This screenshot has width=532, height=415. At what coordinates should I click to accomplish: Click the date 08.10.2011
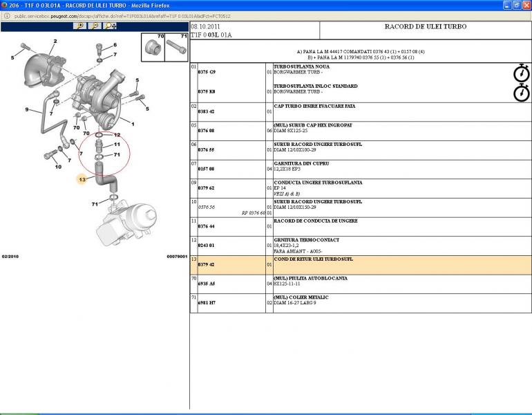click(205, 26)
